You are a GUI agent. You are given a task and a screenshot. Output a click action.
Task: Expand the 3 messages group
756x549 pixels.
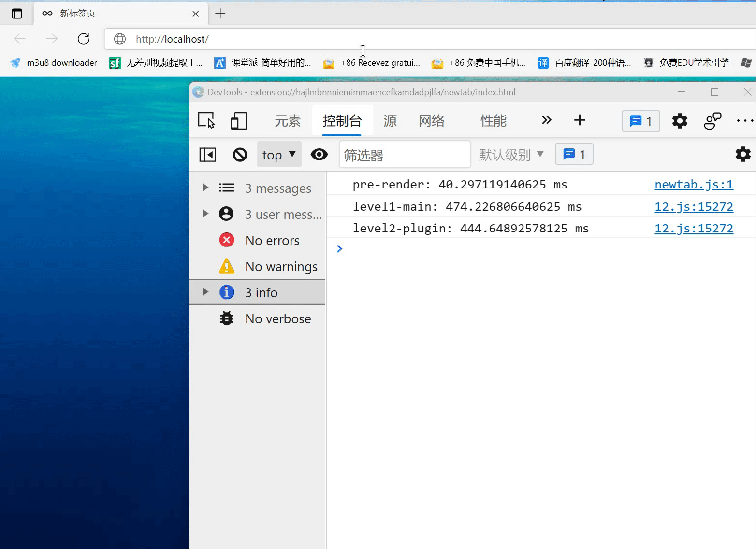(205, 188)
